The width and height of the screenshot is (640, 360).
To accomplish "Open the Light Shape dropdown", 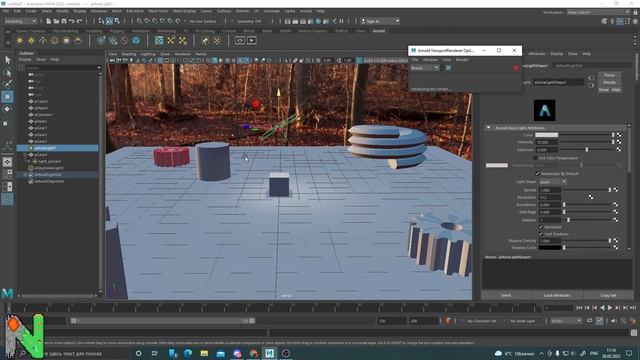I will pyautogui.click(x=553, y=182).
